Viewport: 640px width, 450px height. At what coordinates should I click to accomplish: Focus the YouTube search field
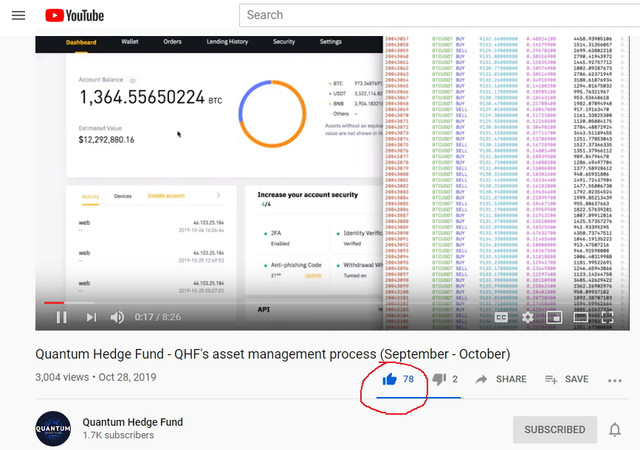[439, 15]
